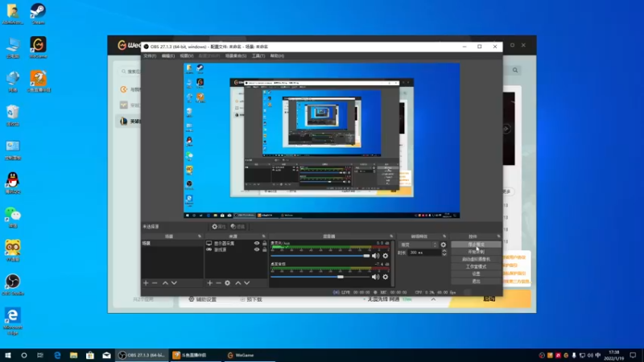
Task: Click the Stop Streaming button
Action: [x=476, y=245]
